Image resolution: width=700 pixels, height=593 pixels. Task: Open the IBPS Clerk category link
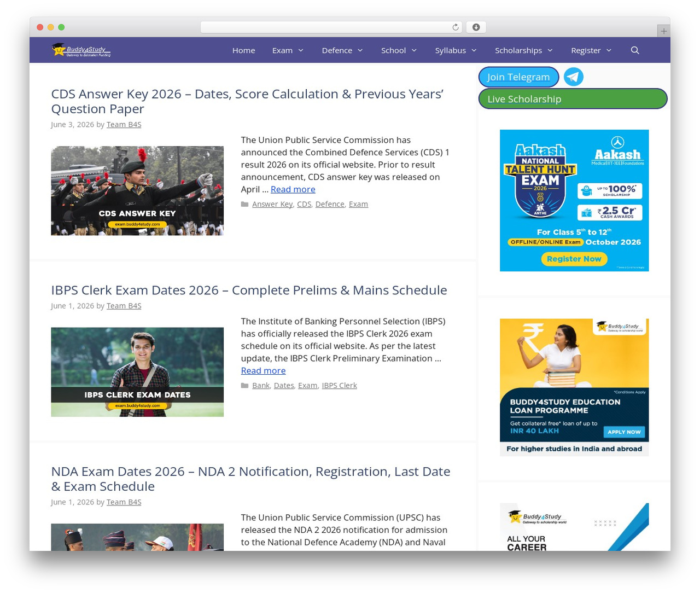click(339, 386)
